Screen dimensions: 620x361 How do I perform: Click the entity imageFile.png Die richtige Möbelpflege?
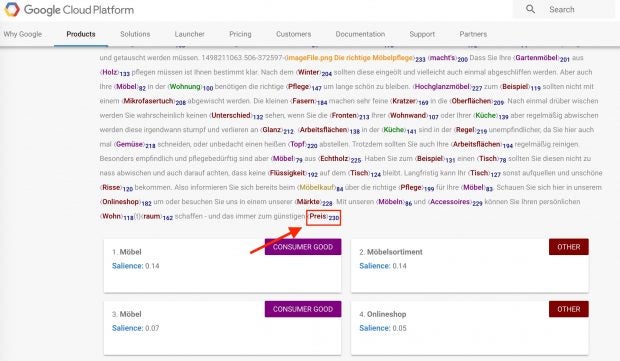point(354,58)
